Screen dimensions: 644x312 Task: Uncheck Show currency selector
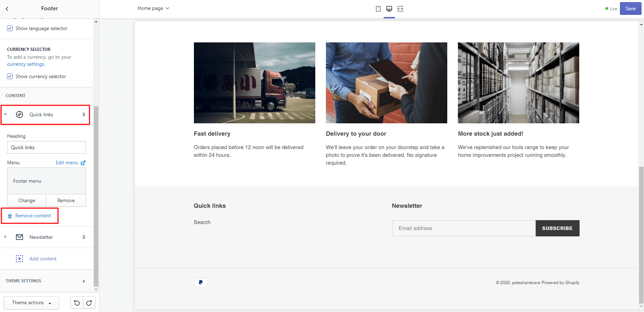(x=10, y=76)
